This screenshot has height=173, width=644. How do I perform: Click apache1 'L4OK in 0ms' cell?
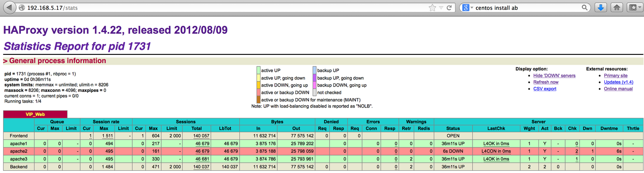[x=496, y=143]
